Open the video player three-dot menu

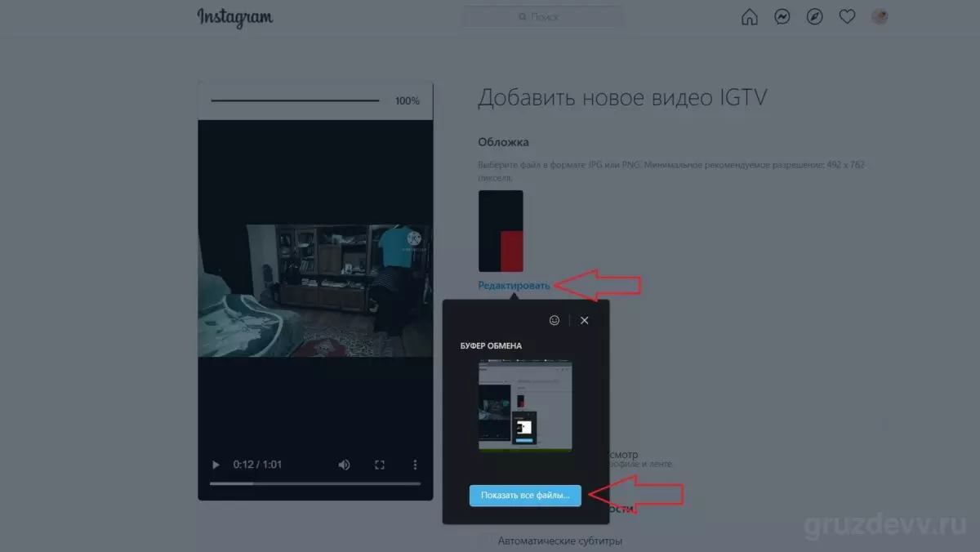point(415,465)
